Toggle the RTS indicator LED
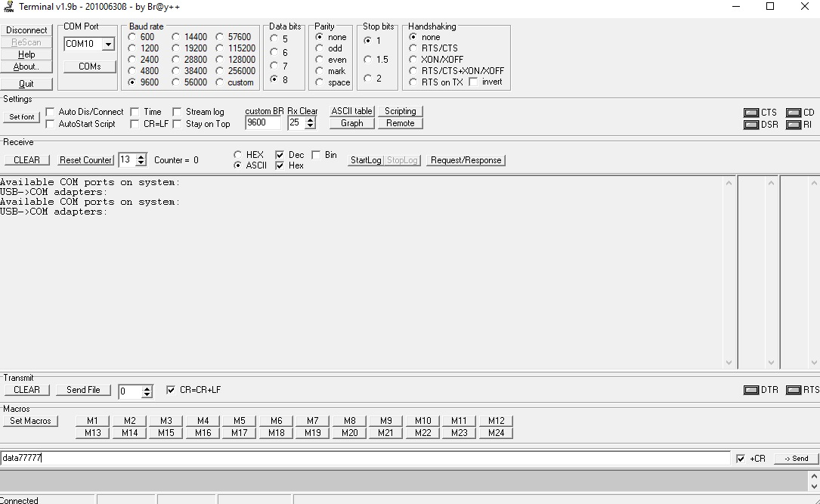Viewport: 820px width, 504px height. 794,390
